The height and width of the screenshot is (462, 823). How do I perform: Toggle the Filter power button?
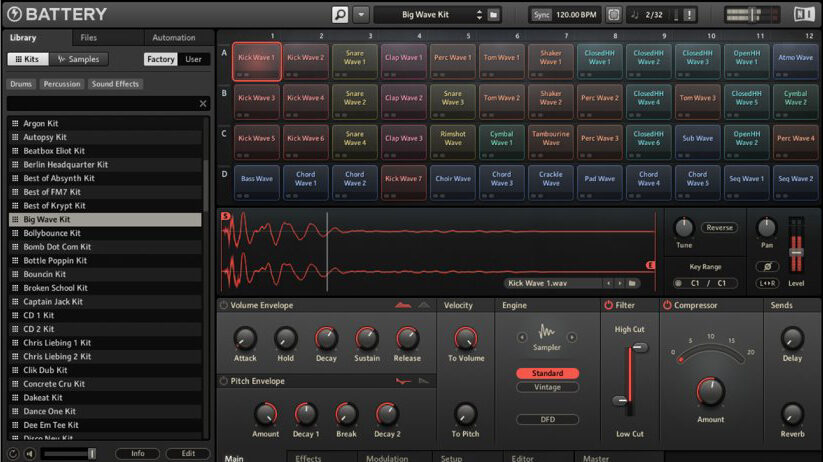[609, 305]
